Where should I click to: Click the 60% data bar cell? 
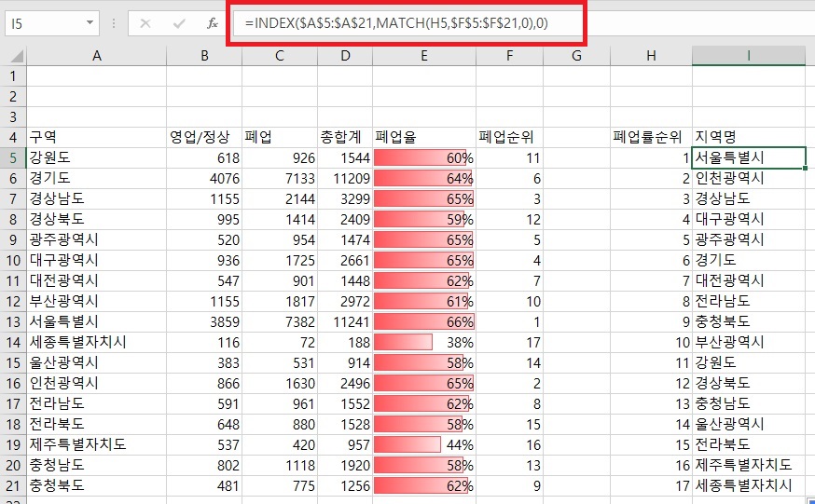pos(424,157)
